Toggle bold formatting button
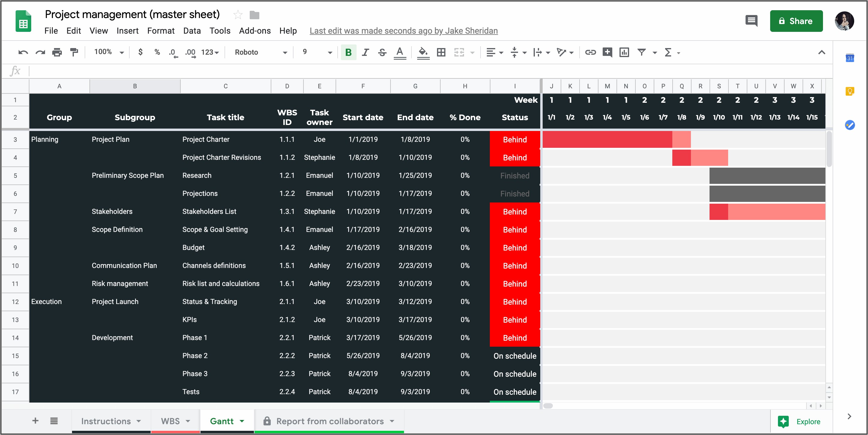 (x=348, y=52)
